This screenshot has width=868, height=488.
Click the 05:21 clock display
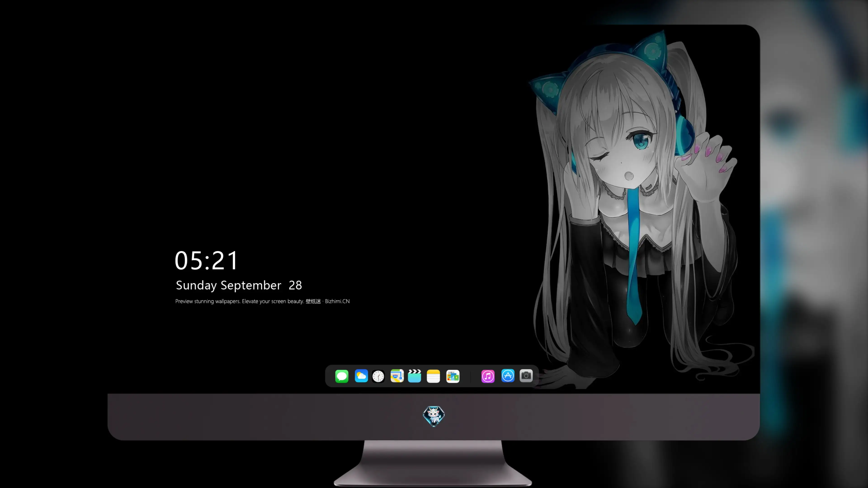[x=206, y=260]
